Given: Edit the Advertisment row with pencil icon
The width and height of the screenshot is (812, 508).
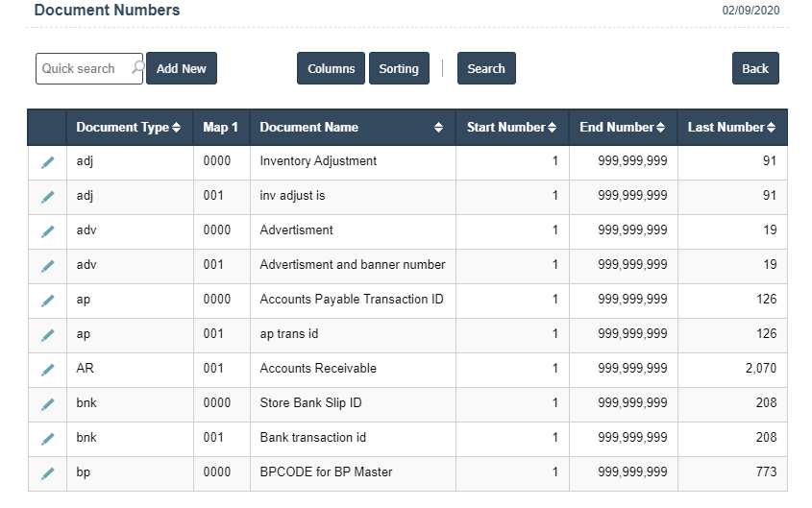Looking at the screenshot, I should [47, 231].
